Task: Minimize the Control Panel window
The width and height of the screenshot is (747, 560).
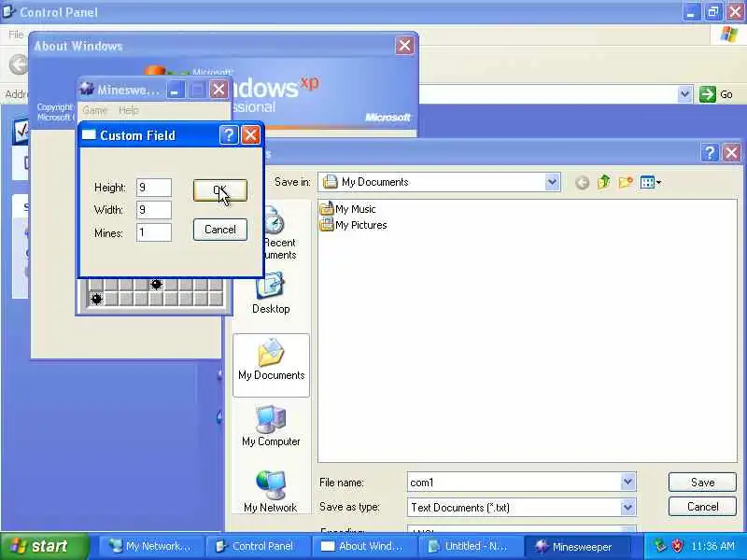Action: click(x=691, y=12)
